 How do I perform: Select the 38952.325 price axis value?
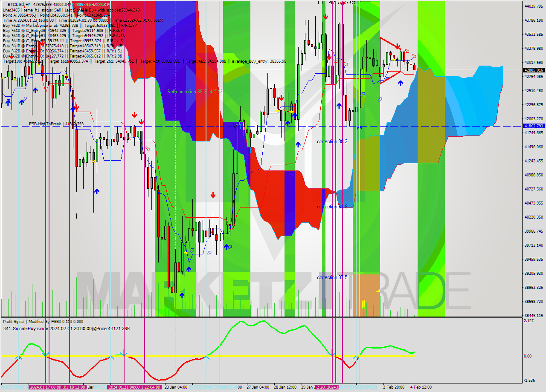tap(534, 287)
